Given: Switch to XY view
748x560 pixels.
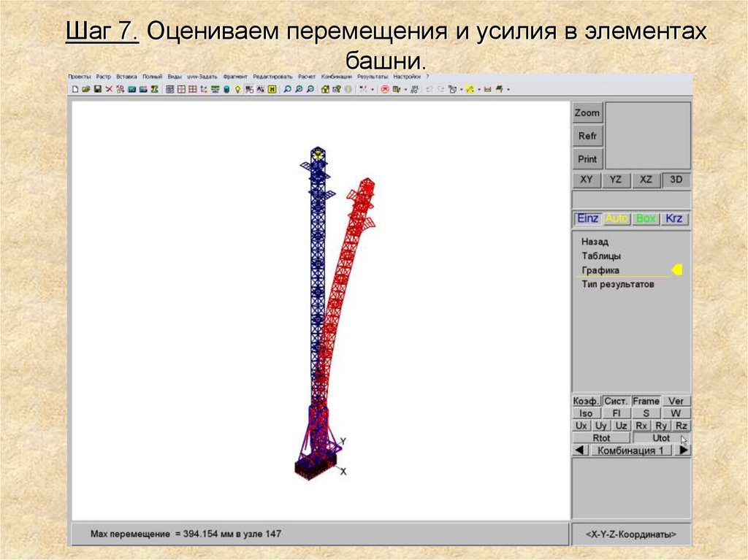Looking at the screenshot, I should (587, 180).
